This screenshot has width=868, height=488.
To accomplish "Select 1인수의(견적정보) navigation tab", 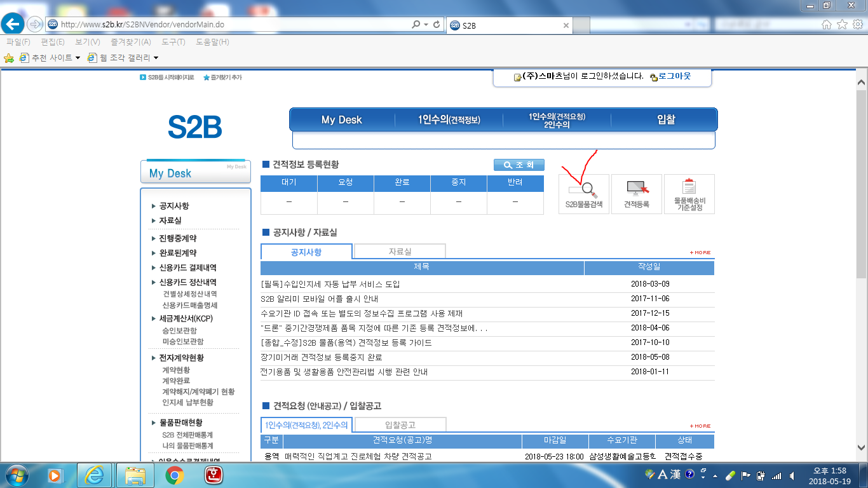I will coord(449,119).
